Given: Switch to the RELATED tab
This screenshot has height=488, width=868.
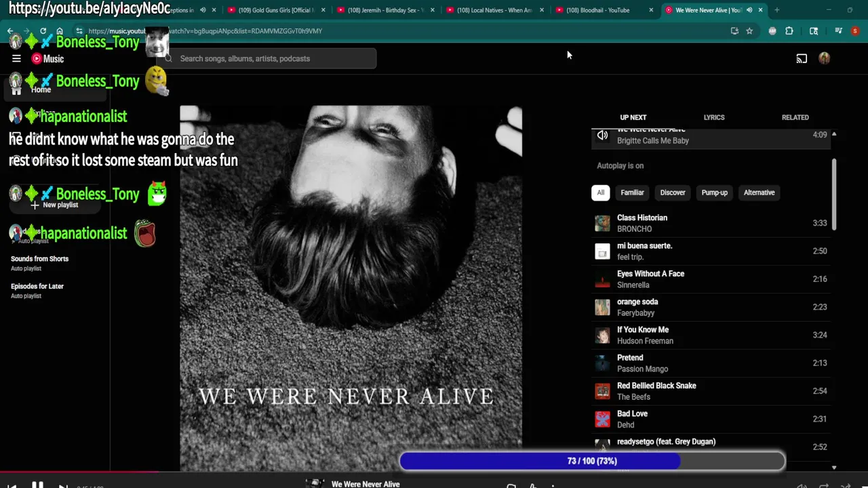Looking at the screenshot, I should pyautogui.click(x=795, y=117).
